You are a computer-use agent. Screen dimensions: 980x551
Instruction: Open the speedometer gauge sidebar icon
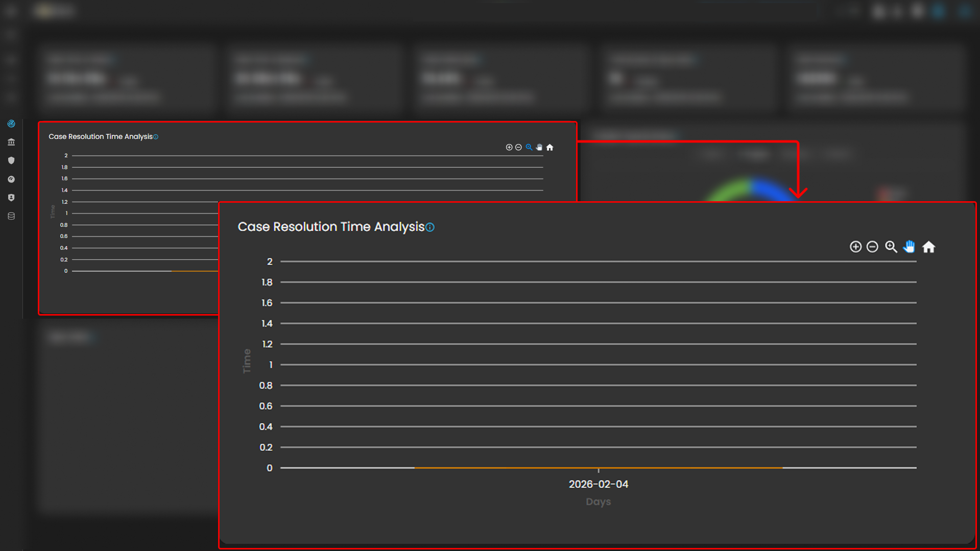tap(11, 179)
